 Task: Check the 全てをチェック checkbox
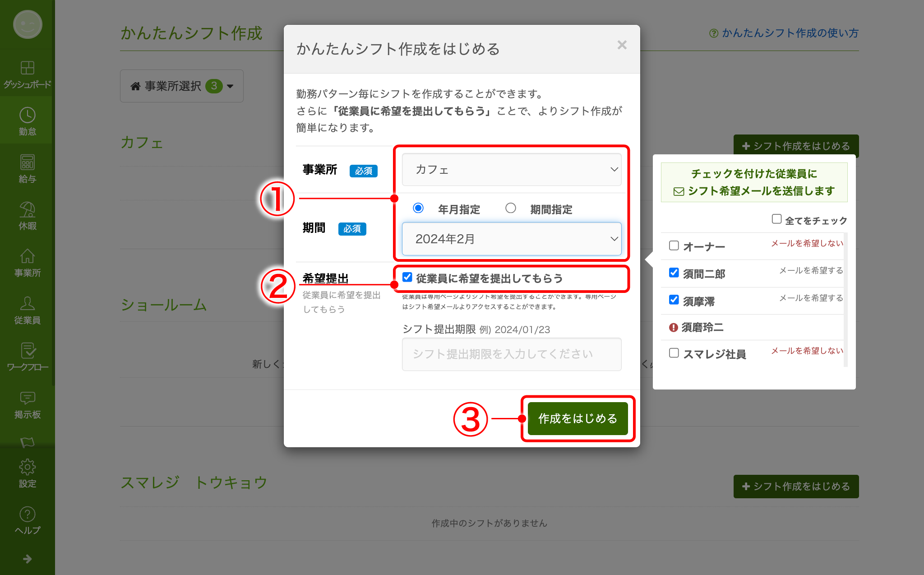point(776,219)
